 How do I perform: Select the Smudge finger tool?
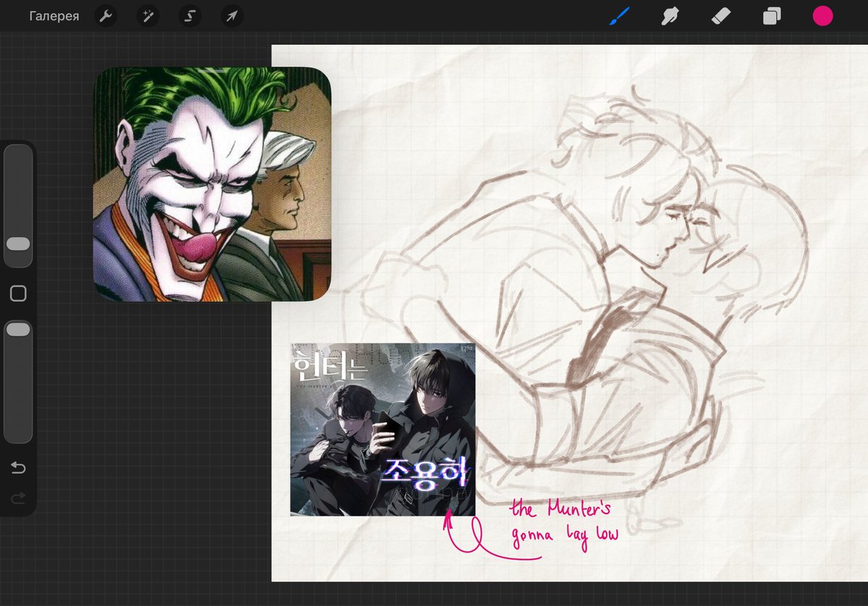[670, 16]
